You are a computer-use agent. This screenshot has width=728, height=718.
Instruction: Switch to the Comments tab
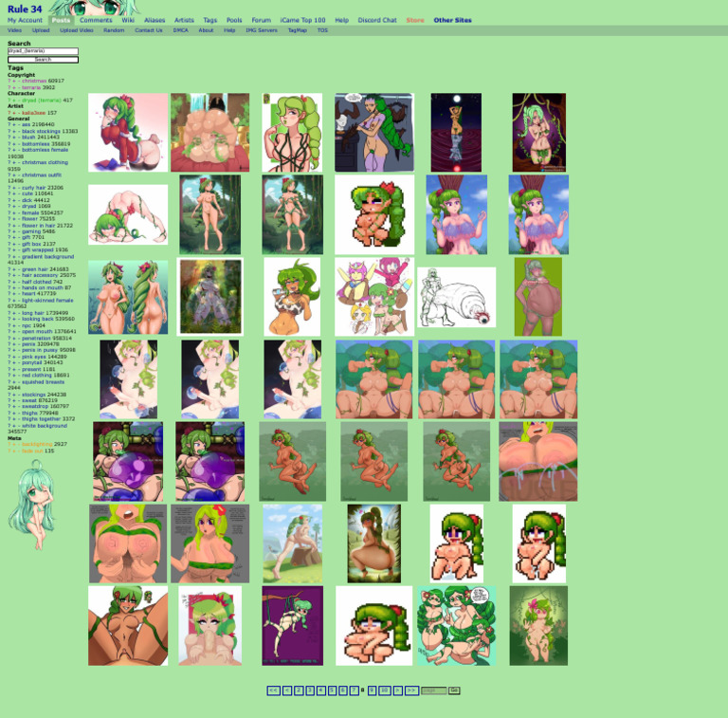point(96,20)
